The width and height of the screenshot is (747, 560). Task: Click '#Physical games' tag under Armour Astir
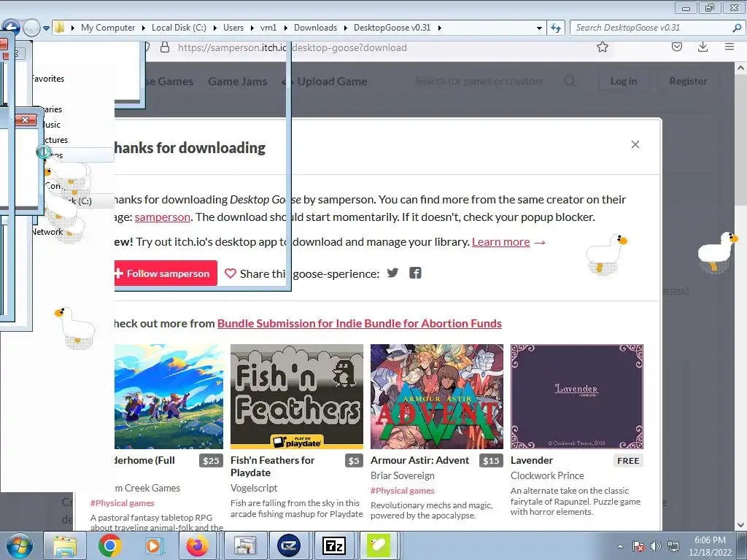click(x=403, y=491)
